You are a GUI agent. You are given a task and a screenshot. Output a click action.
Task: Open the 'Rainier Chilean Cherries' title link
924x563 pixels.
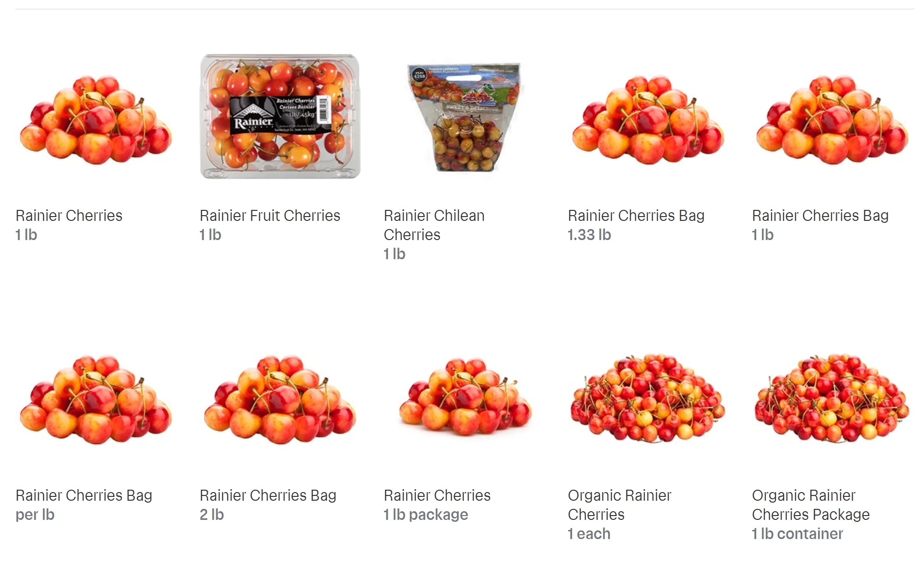(434, 225)
